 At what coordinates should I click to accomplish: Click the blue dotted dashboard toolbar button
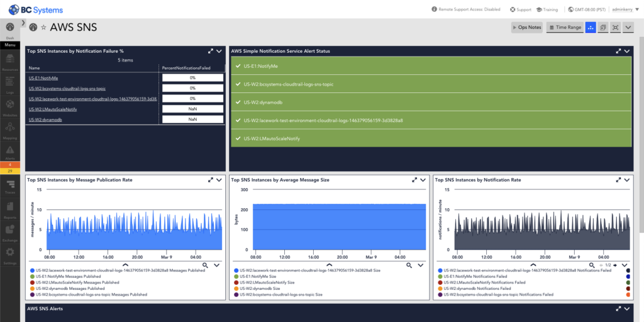[x=591, y=28]
